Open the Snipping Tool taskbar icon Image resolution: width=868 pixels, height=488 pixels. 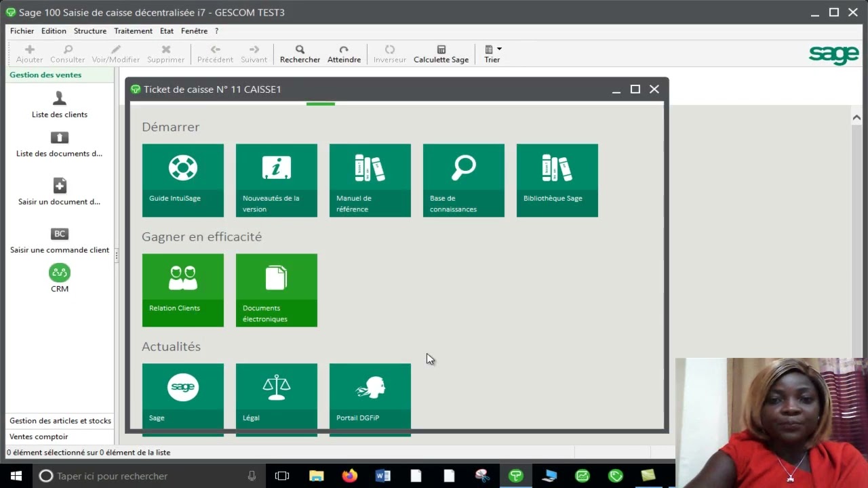pos(482,476)
